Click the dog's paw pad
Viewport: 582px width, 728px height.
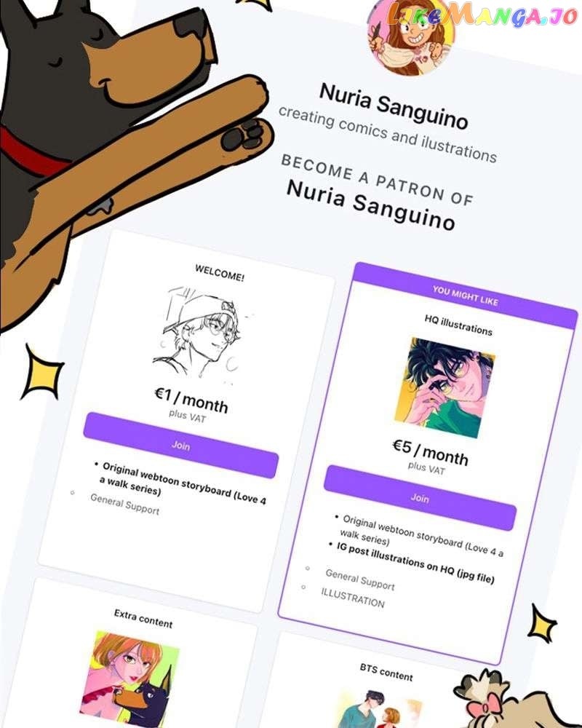242,135
